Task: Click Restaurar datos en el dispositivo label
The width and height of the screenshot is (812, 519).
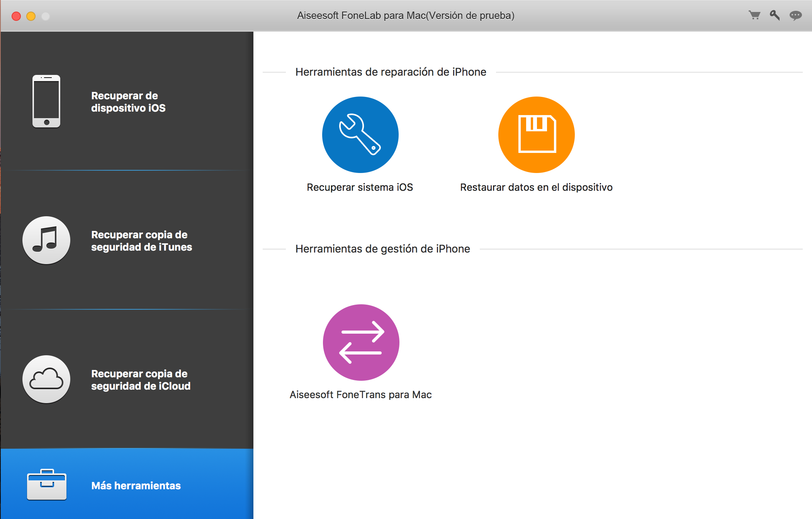Action: [536, 187]
